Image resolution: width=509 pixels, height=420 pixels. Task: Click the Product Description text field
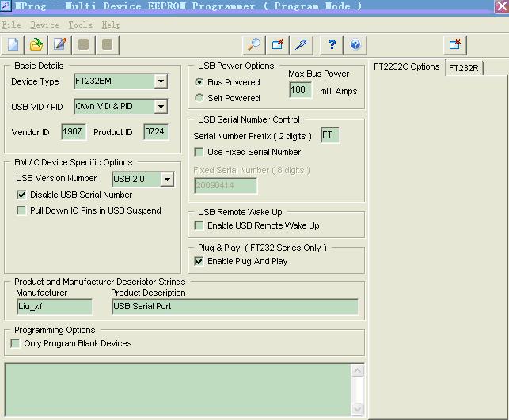pyautogui.click(x=234, y=307)
